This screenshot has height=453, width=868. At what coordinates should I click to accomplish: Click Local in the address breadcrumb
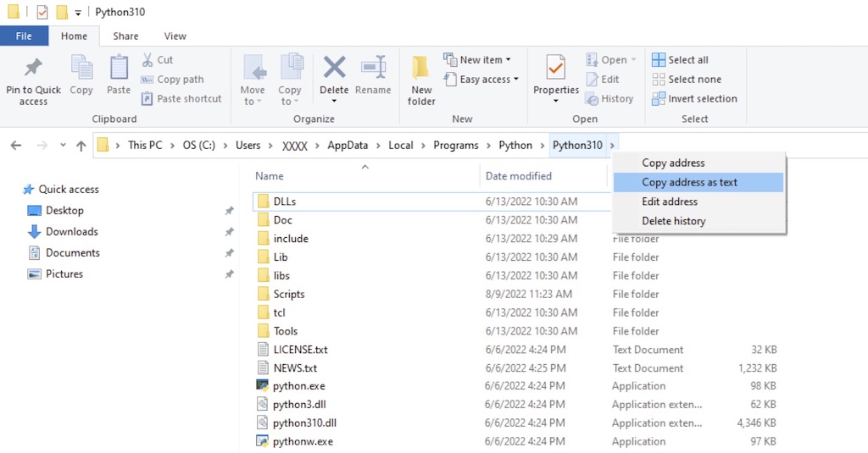(x=401, y=146)
